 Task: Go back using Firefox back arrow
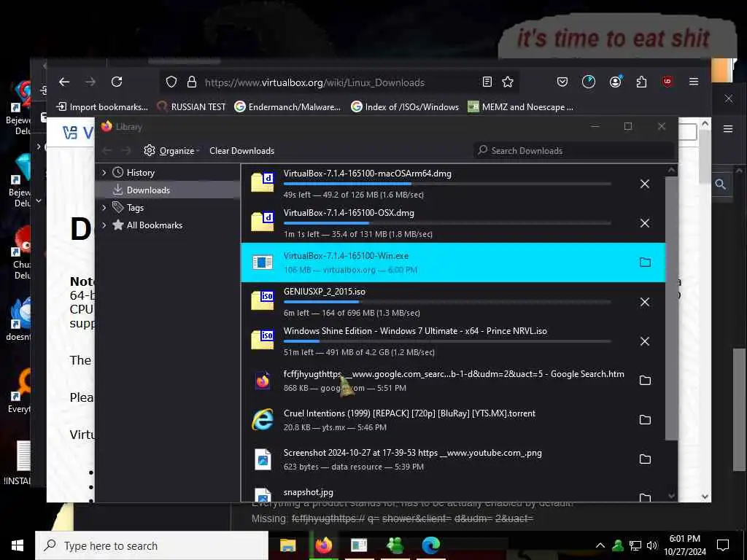pyautogui.click(x=64, y=82)
